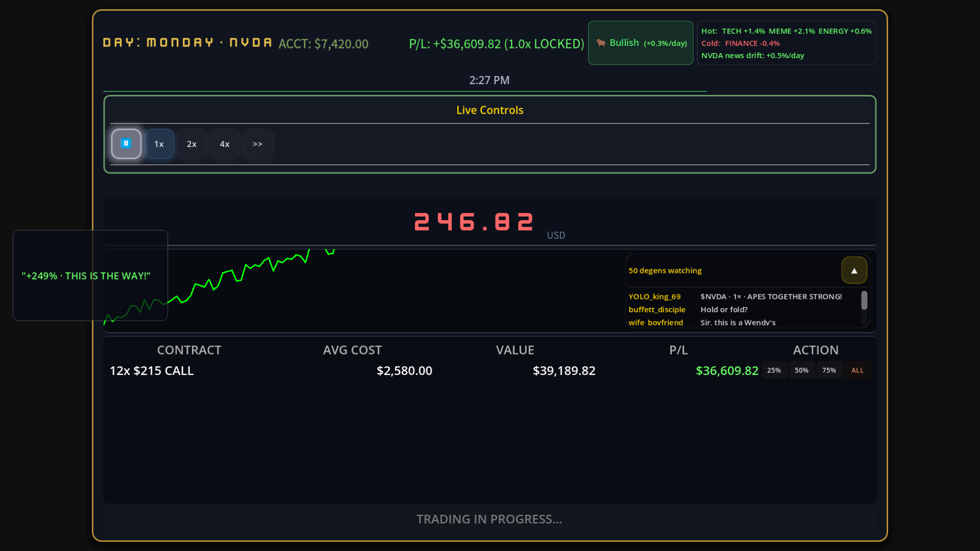Click the Live Controls heading
Viewport: 980px width, 551px height.
pyautogui.click(x=489, y=110)
